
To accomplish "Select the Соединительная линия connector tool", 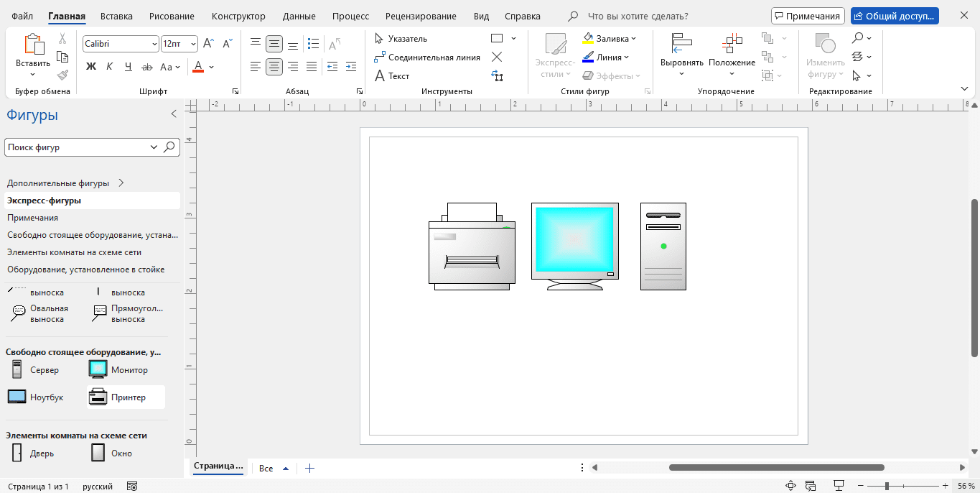I will (x=427, y=57).
